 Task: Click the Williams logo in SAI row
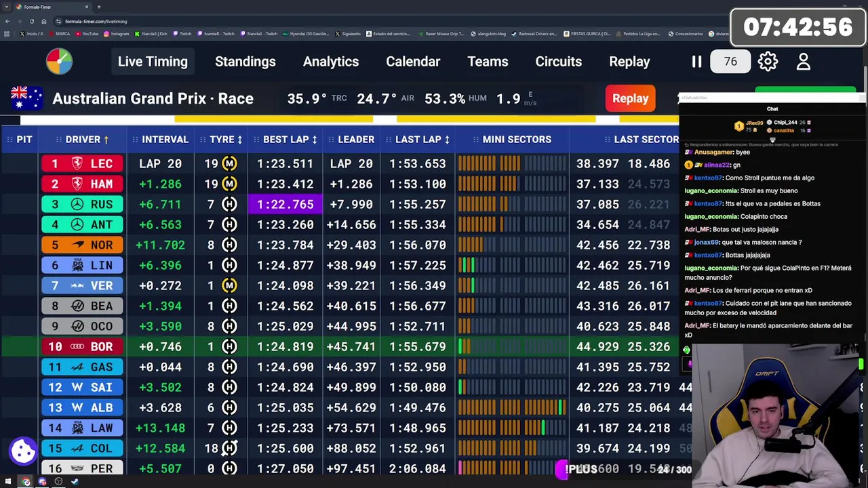pos(77,387)
